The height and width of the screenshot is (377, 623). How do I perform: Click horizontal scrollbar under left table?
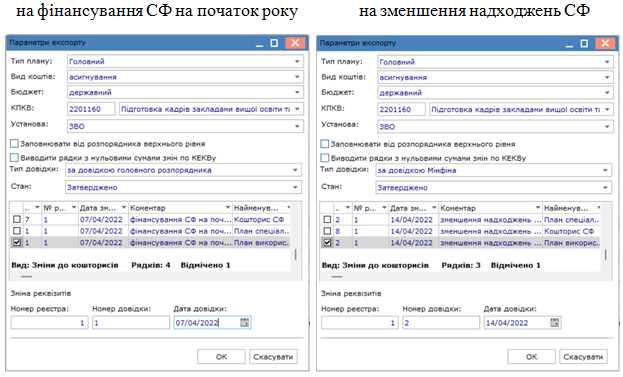(x=27, y=276)
